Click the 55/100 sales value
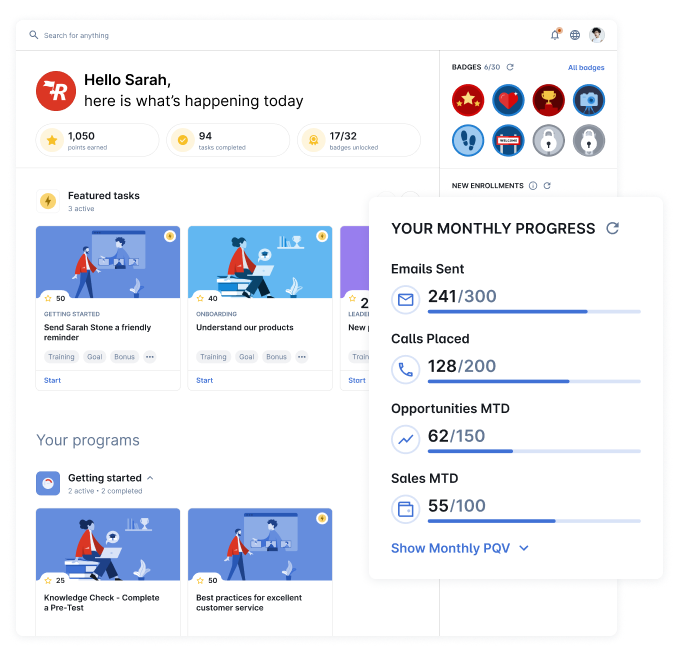 coord(457,506)
